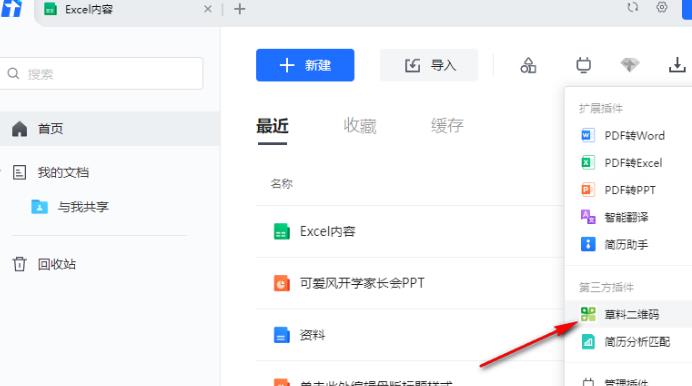The height and width of the screenshot is (386, 692).
Task: Click the 名称 column header
Action: pos(282,184)
